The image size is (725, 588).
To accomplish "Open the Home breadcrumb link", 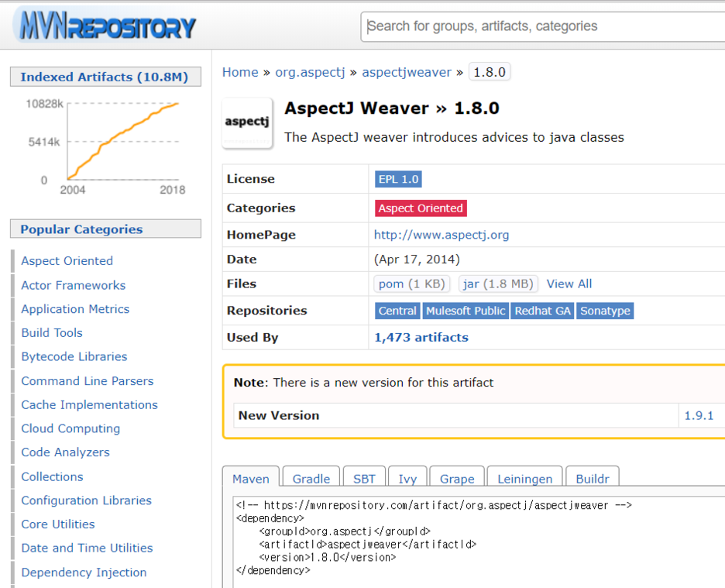I will [240, 72].
